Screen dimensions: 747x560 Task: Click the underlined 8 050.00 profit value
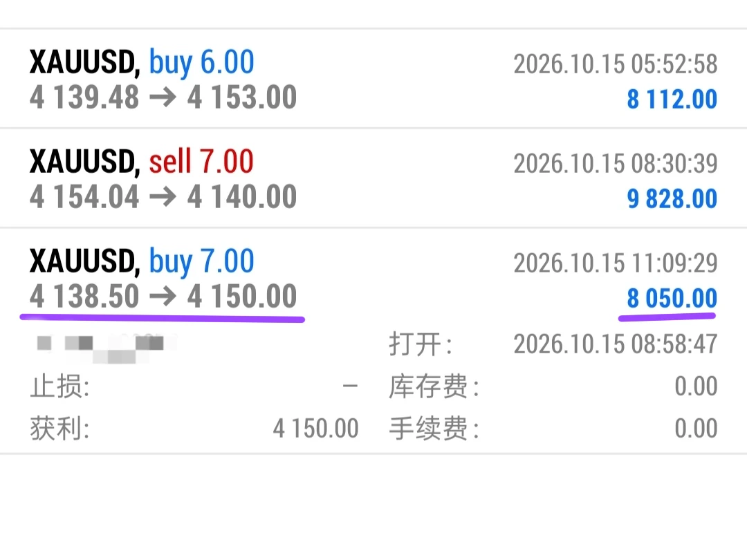[672, 298]
